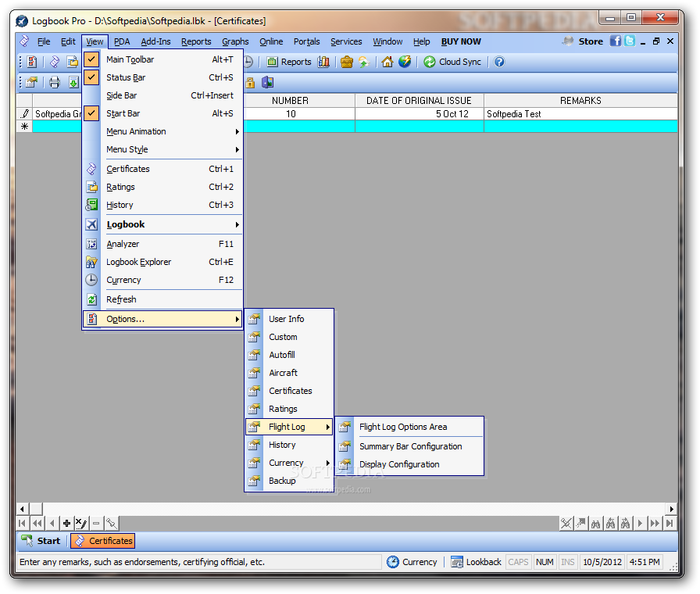Click the 5 Oct 12 date cell
Image resolution: width=700 pixels, height=594 pixels.
[420, 114]
